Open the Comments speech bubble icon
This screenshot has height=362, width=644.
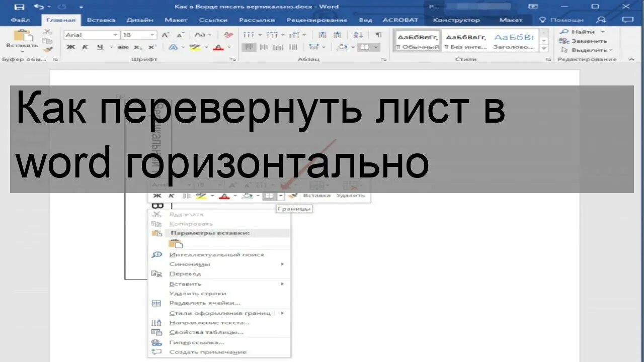pos(627,20)
